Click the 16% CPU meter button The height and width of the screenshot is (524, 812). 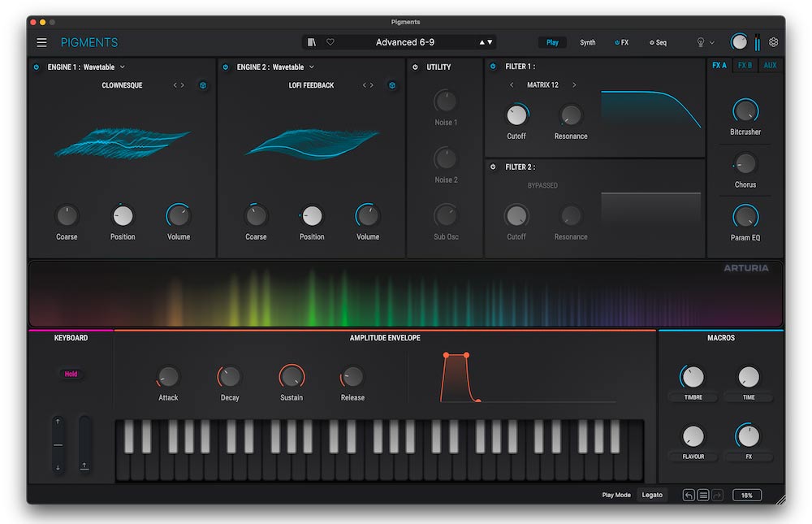[746, 495]
